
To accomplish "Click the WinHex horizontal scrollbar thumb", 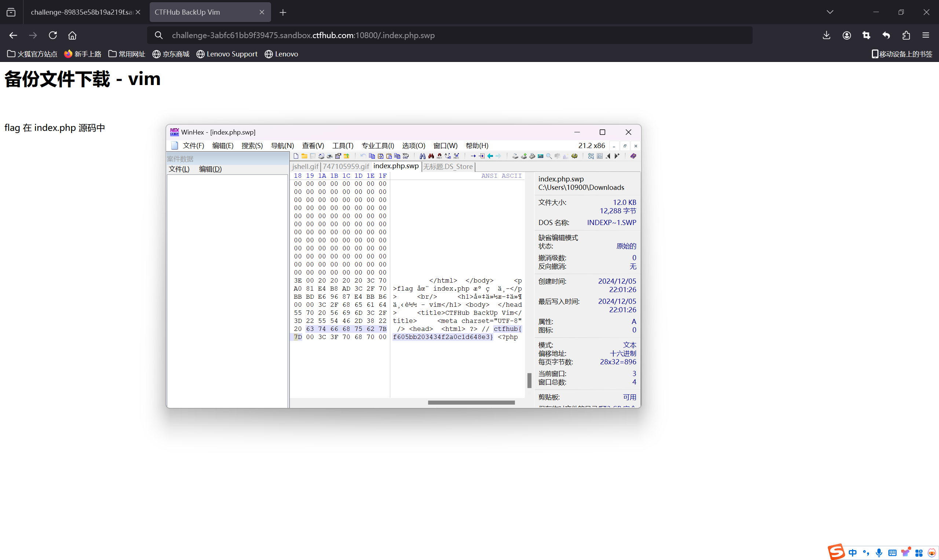I will [x=471, y=402].
